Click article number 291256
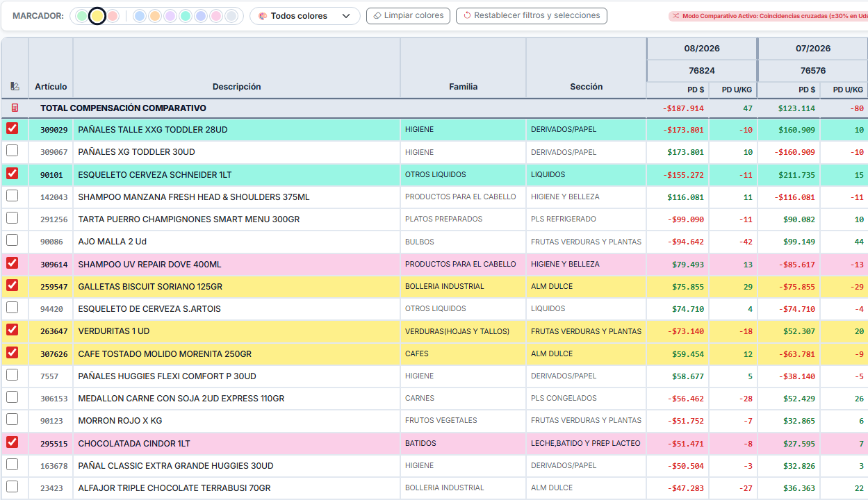The width and height of the screenshot is (868, 500). coord(54,219)
